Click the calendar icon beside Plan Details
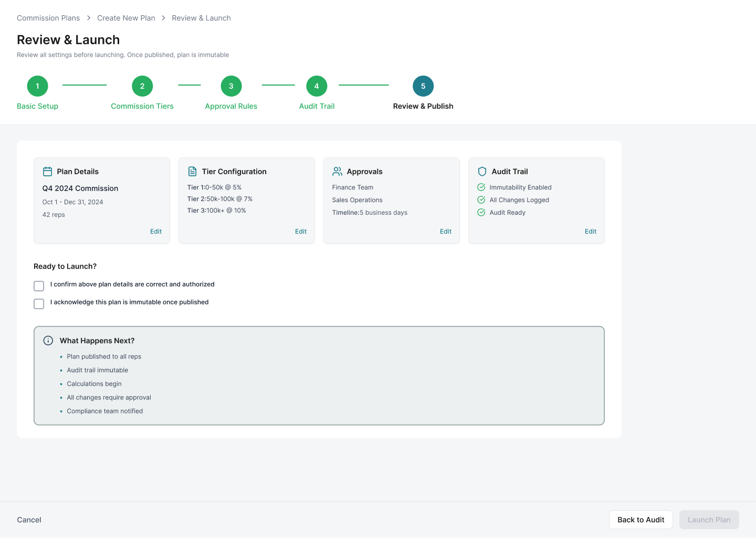The width and height of the screenshot is (756, 538). coord(47,172)
